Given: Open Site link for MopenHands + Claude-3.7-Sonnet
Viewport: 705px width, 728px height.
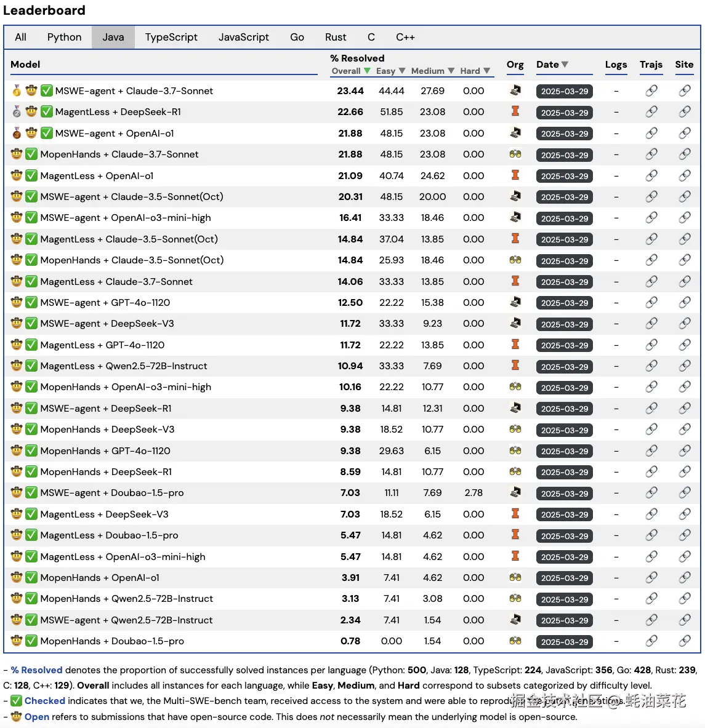Looking at the screenshot, I should pyautogui.click(x=685, y=154).
